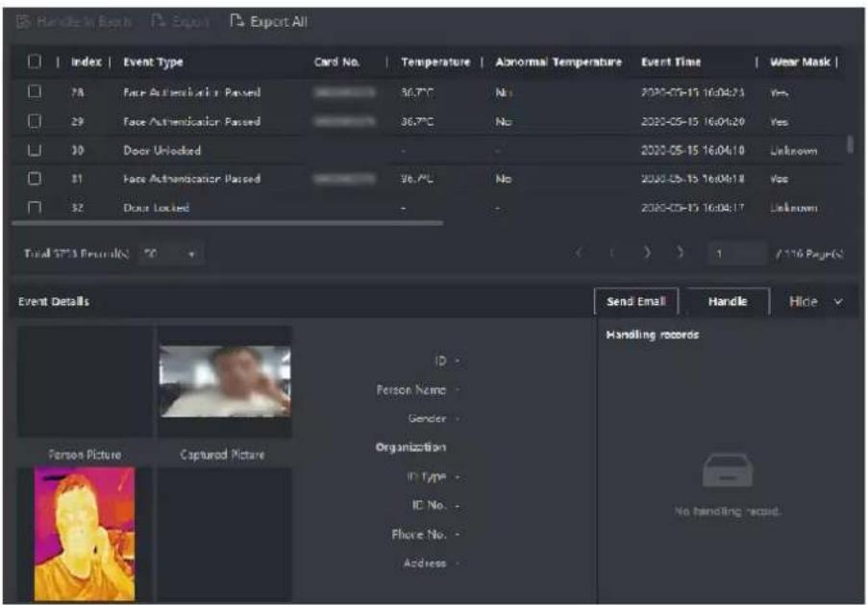868x605 pixels.
Task: Select Door Locked event type cell
Action: [x=156, y=208]
